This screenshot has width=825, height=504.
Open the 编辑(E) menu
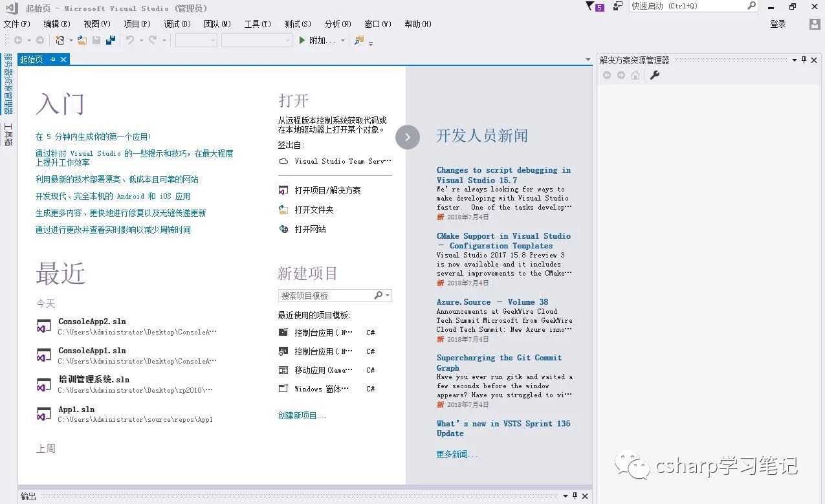point(57,24)
